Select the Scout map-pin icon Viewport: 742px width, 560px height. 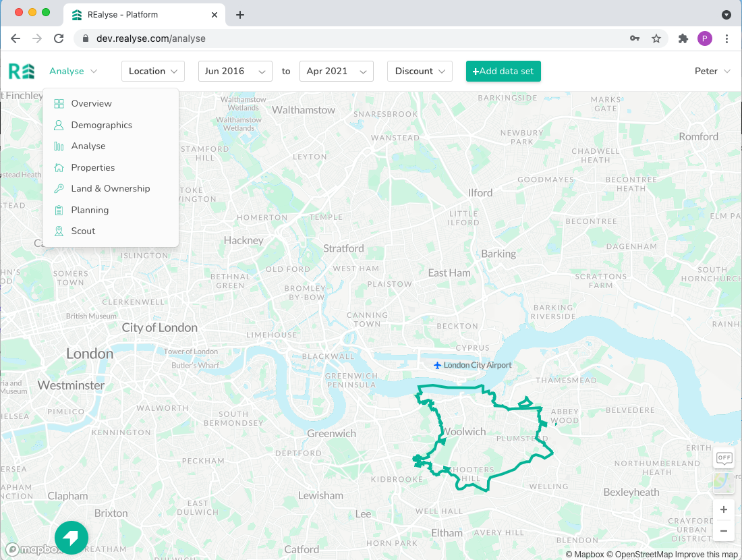[x=59, y=231]
